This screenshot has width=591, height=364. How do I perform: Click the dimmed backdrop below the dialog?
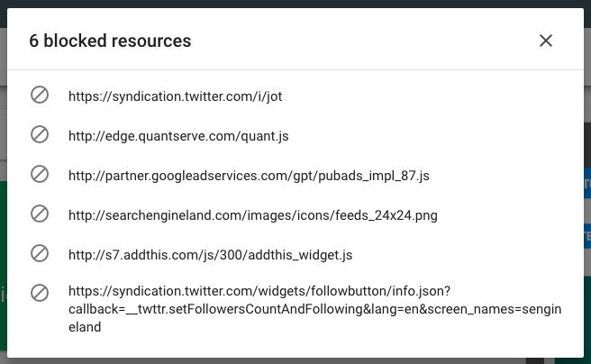295,360
